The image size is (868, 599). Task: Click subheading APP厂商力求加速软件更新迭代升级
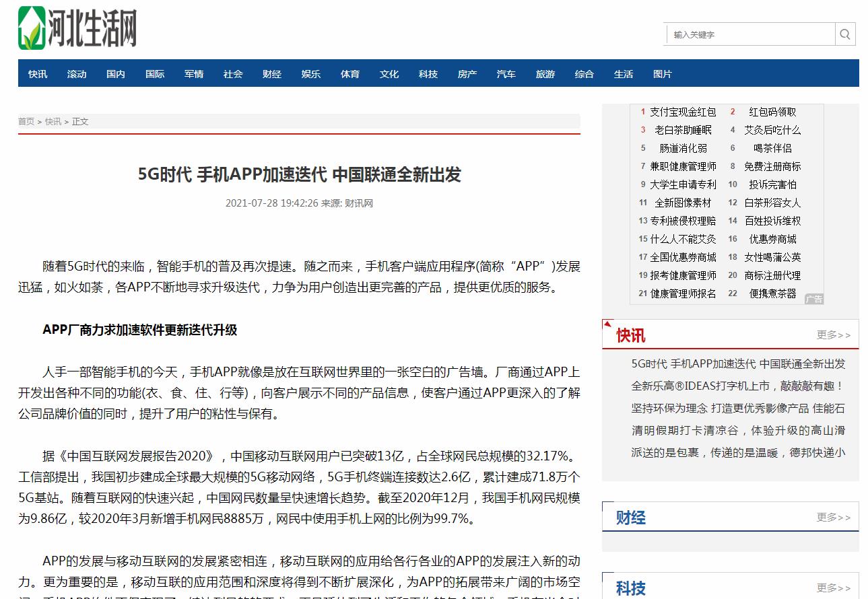tap(140, 330)
